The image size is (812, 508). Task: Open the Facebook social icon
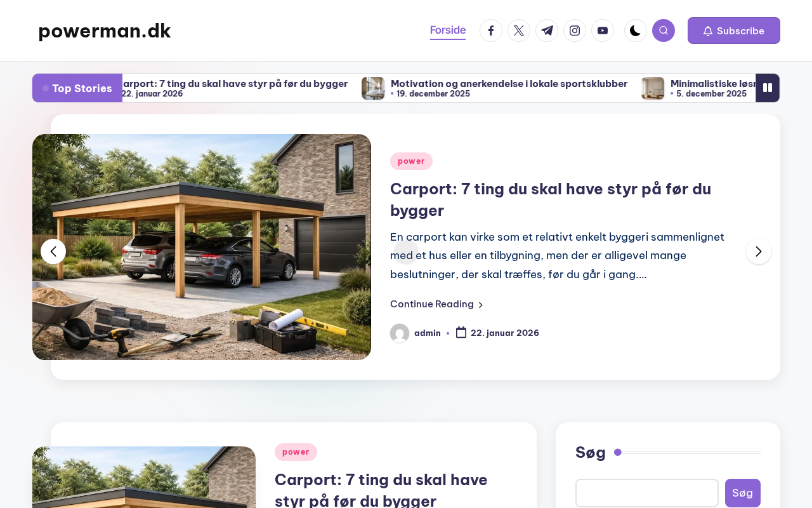491,30
